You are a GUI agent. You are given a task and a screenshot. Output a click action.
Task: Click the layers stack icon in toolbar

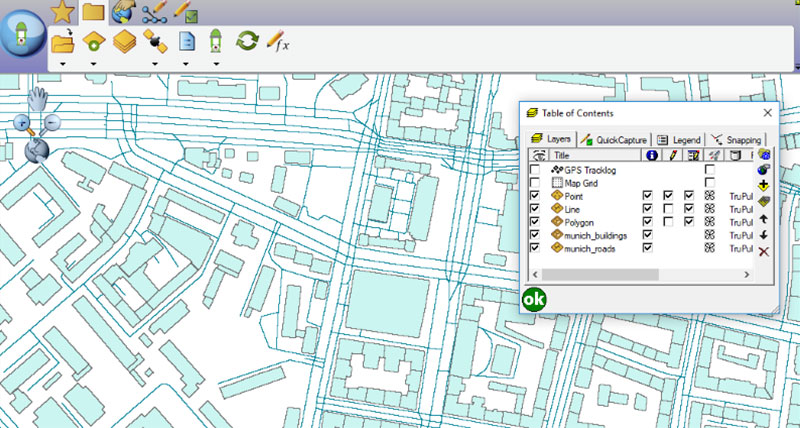(x=124, y=42)
